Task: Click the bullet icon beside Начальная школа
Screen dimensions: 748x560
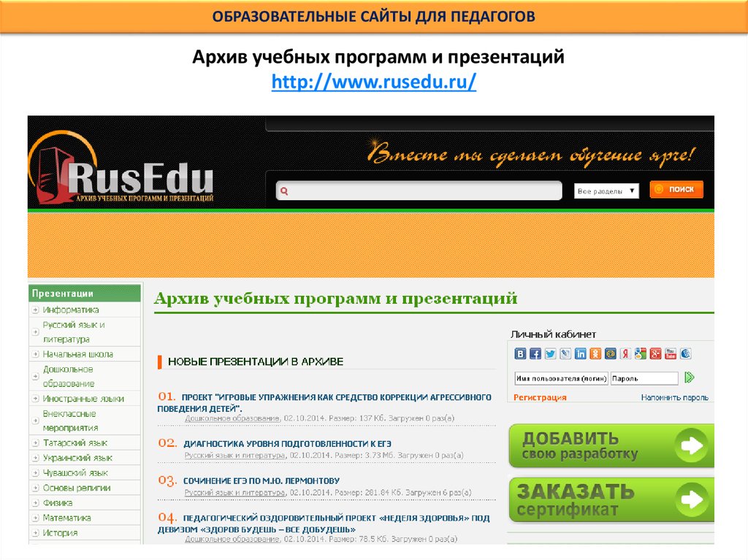Action: coord(35,354)
